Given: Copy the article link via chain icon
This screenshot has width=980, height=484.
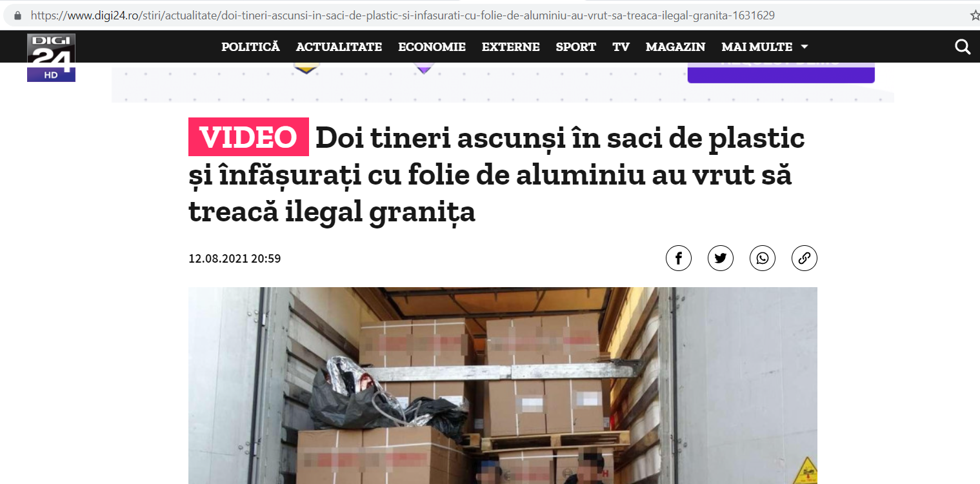Looking at the screenshot, I should pyautogui.click(x=805, y=258).
